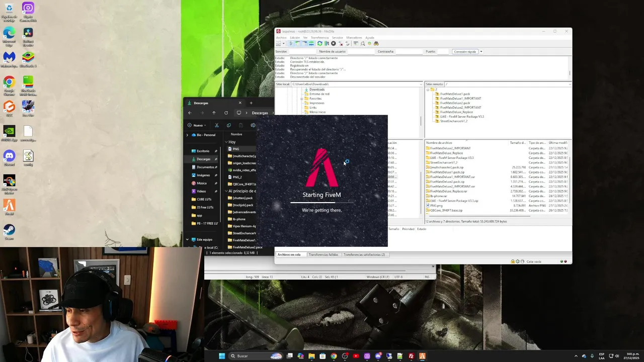The width and height of the screenshot is (644, 362).
Task: Open Servidor menu in FileZilla
Action: [337, 38]
